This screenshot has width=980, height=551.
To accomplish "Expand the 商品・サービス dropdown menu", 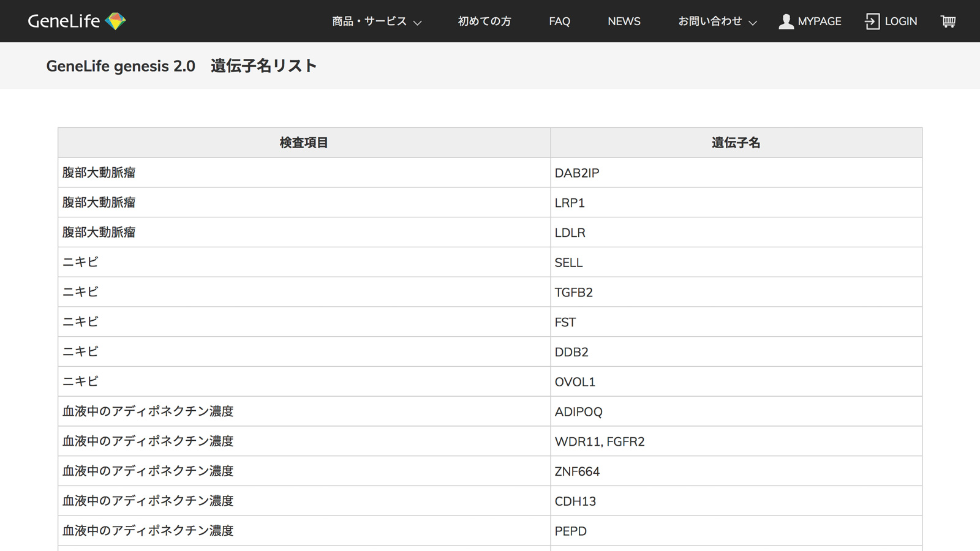I will 377,21.
